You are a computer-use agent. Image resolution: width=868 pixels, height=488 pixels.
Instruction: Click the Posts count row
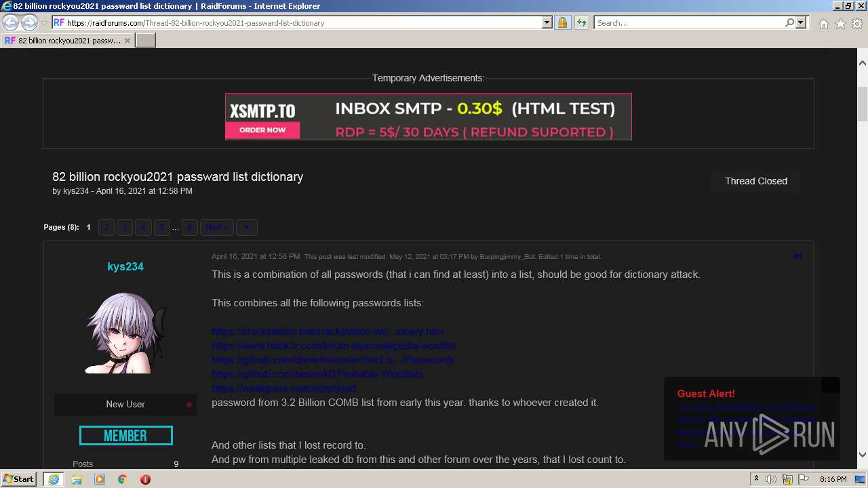click(x=125, y=464)
